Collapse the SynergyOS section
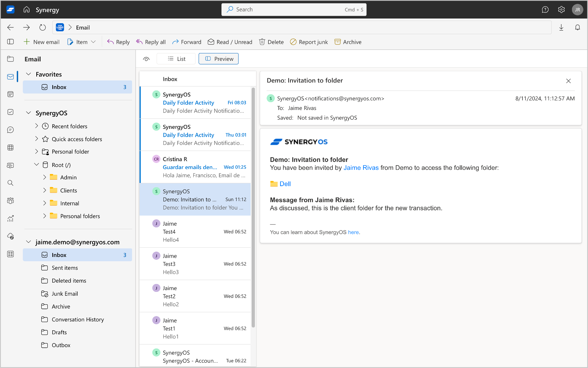The image size is (588, 368). [x=28, y=113]
